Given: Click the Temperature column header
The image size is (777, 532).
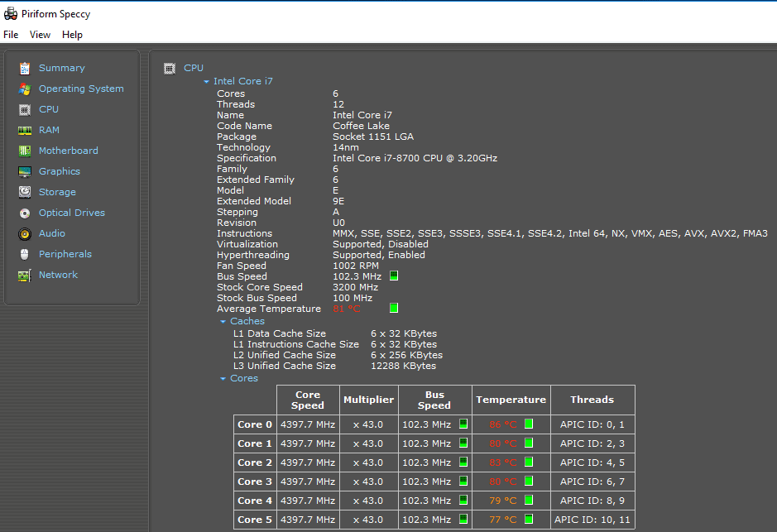Looking at the screenshot, I should (511, 400).
